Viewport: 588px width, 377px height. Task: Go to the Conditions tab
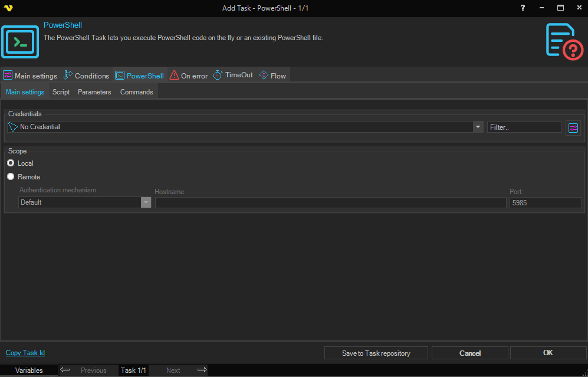[x=86, y=76]
